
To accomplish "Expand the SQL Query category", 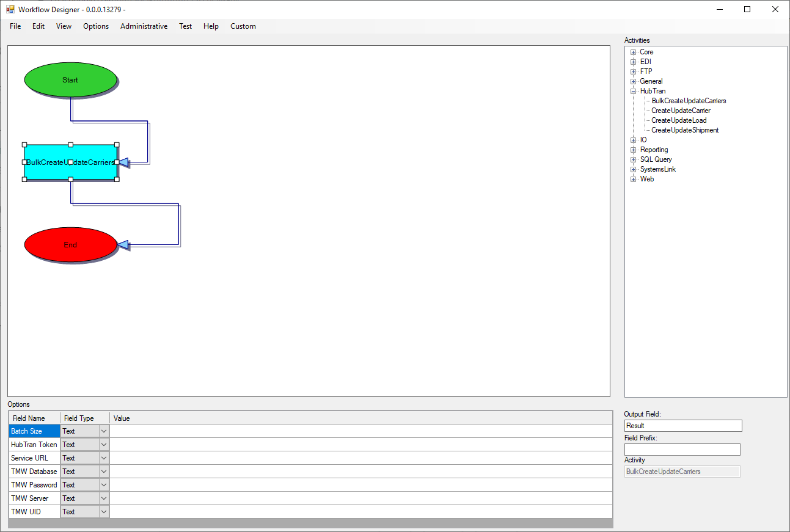I will [634, 160].
